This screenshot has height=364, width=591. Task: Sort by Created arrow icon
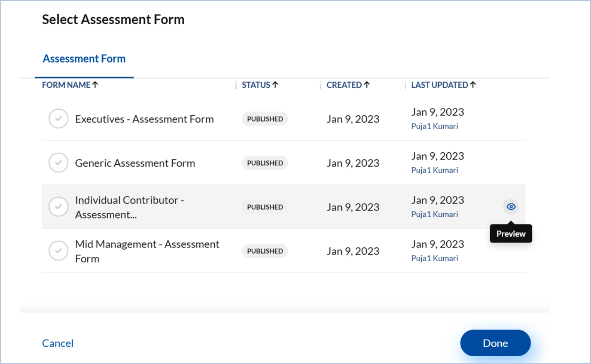coord(367,85)
